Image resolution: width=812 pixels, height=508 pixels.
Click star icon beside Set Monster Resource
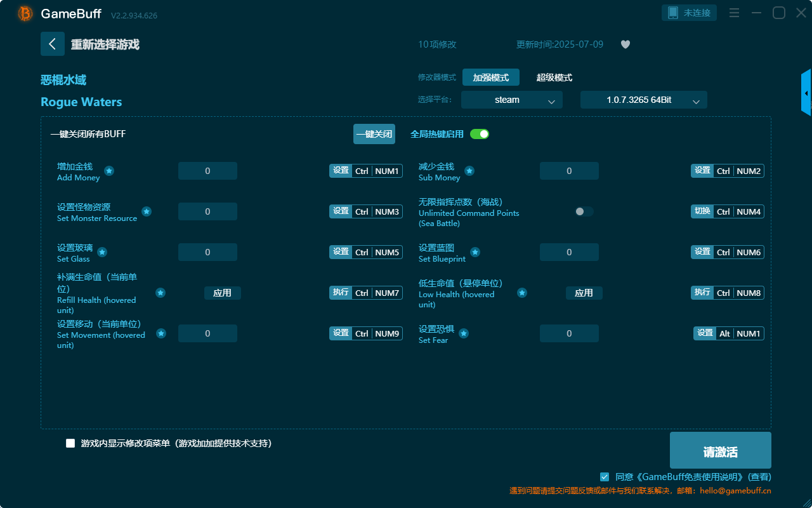tap(147, 211)
